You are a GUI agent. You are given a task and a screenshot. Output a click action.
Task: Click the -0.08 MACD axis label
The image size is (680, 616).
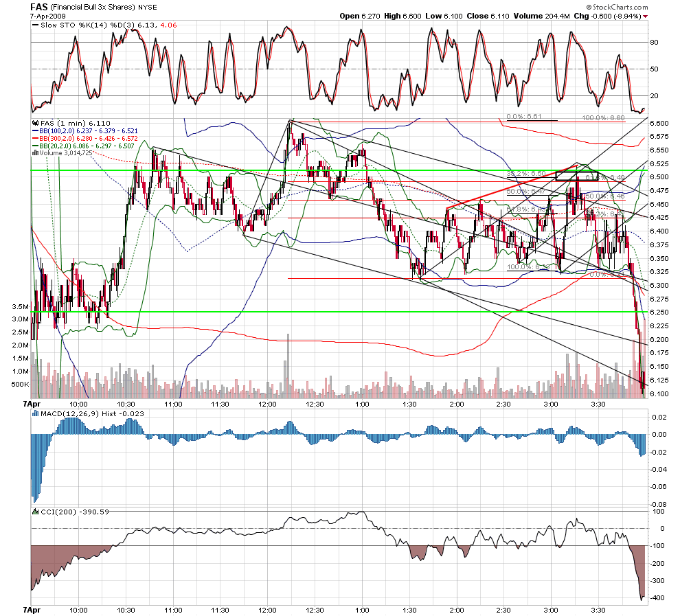click(658, 504)
